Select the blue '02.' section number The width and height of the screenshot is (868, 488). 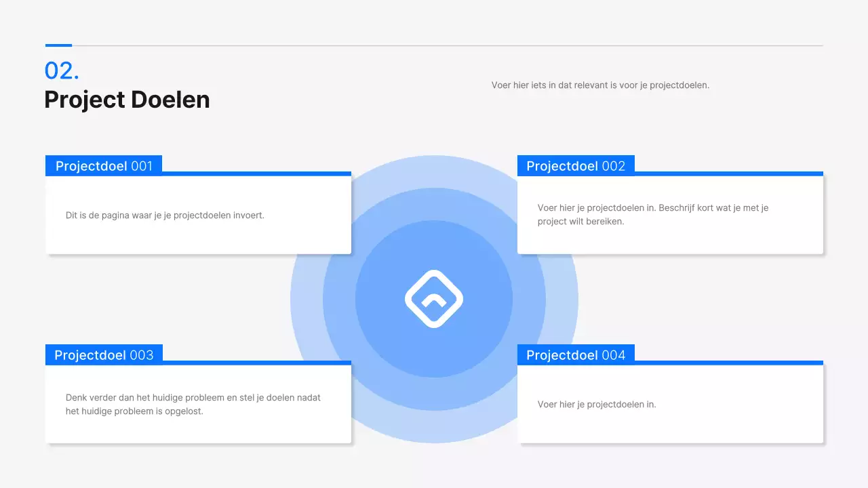tap(60, 70)
